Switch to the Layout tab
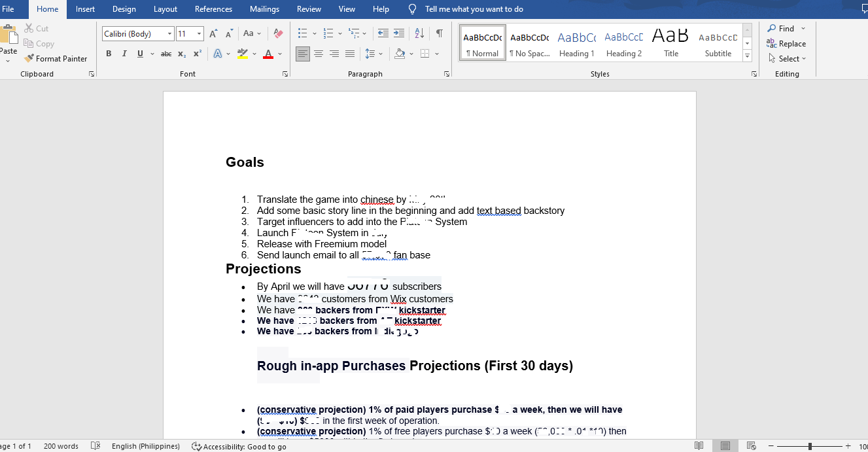Screen dimensions: 868x452 (165, 9)
